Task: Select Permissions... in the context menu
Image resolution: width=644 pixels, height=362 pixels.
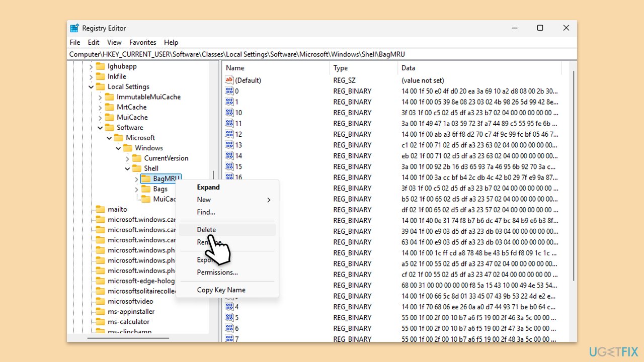Action: [217, 272]
